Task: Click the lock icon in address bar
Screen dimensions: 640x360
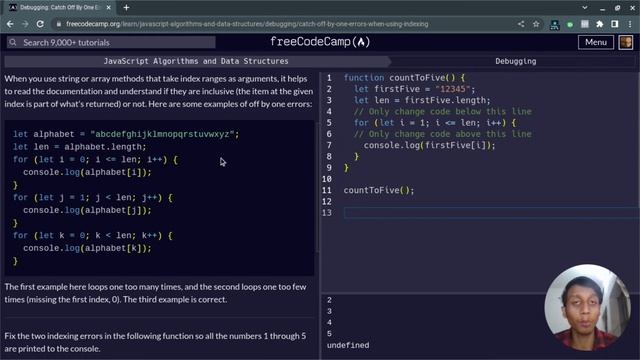Action: pos(59,24)
